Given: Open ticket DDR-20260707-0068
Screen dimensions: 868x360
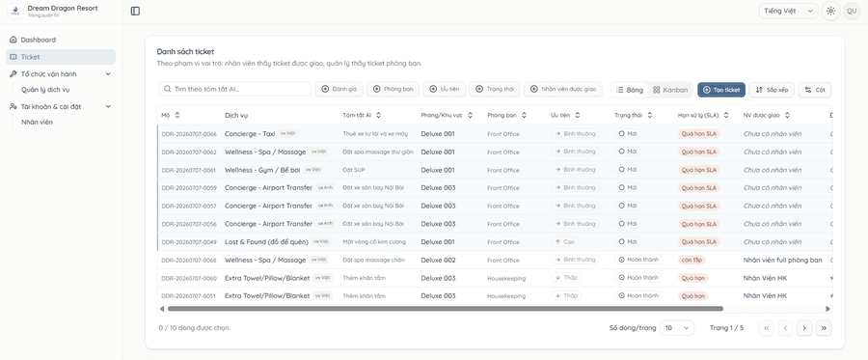Looking at the screenshot, I should click(x=189, y=261).
